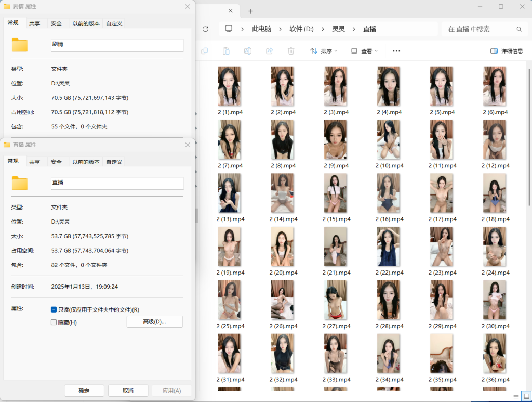Click 直播 breadcrumb in address bar

[x=369, y=29]
